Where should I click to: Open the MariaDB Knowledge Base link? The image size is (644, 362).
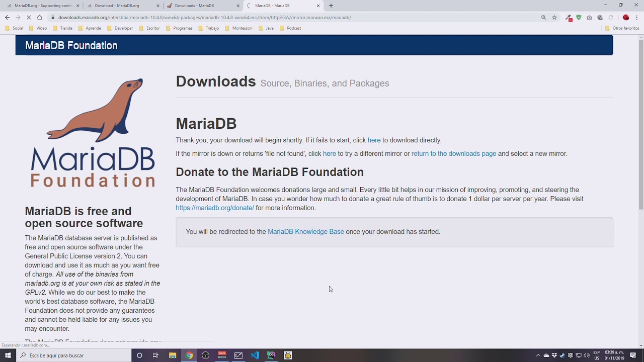tap(306, 232)
